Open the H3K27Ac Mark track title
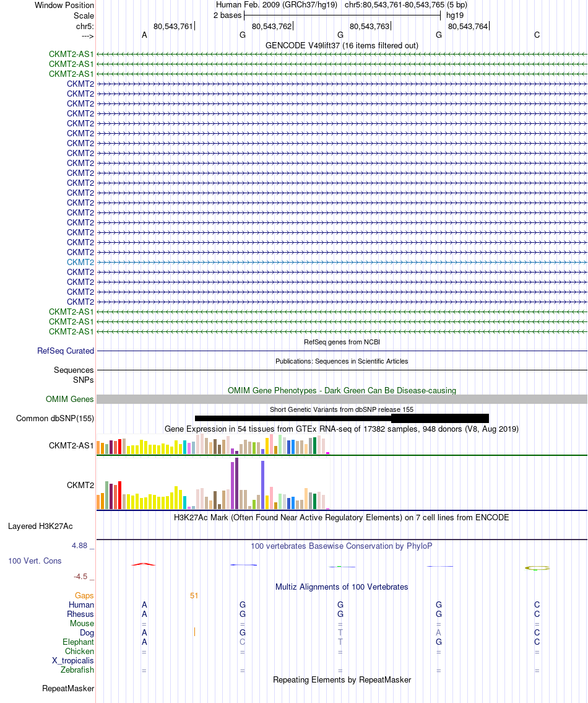Image resolution: width=588 pixels, height=703 pixels. click(342, 517)
